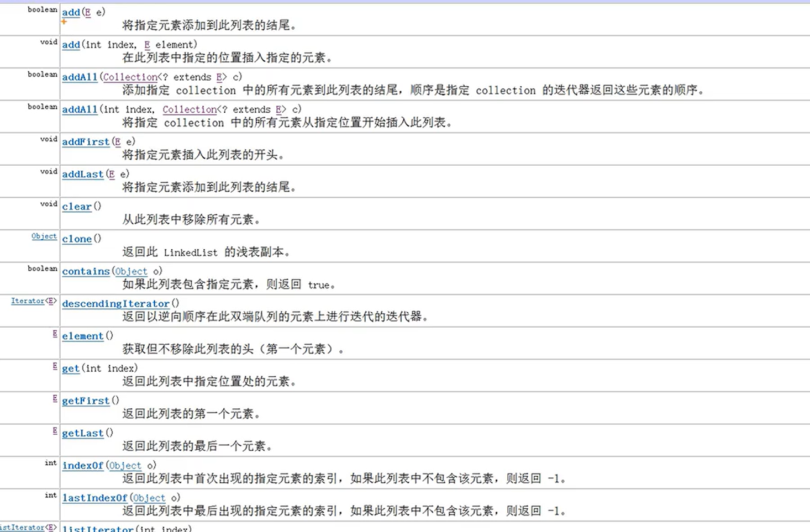Click the description starting '添加指定 collection 中的所有元素到此列表的结尾'
810x532 pixels.
(x=414, y=90)
